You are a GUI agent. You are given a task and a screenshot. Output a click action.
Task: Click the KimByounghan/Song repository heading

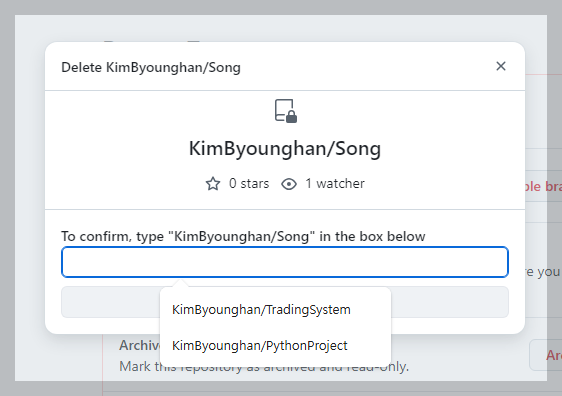285,148
